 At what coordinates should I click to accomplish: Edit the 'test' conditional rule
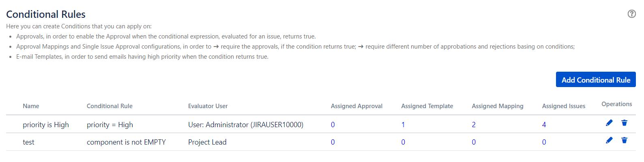[609, 141]
